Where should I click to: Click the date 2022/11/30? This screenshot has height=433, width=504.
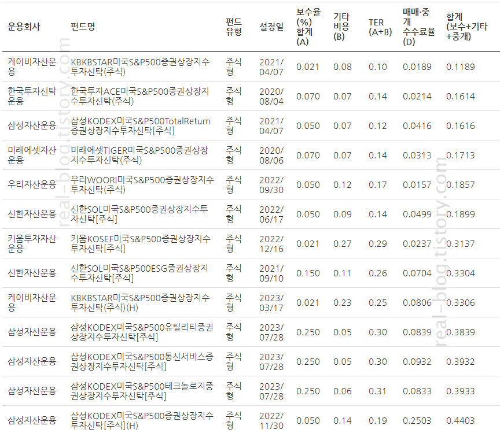tap(271, 421)
